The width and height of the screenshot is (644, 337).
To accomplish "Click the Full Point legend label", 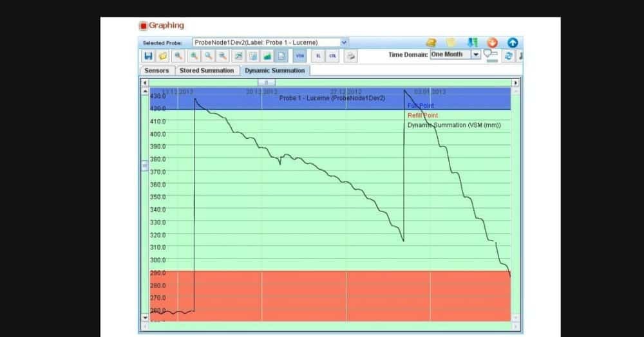I will (421, 105).
